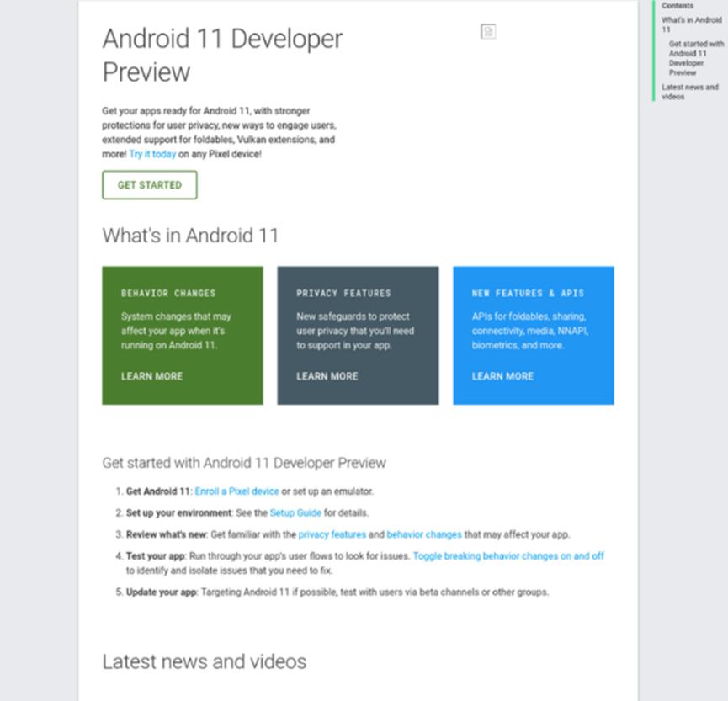Open the Setup Guide link
This screenshot has width=728, height=701.
click(295, 512)
